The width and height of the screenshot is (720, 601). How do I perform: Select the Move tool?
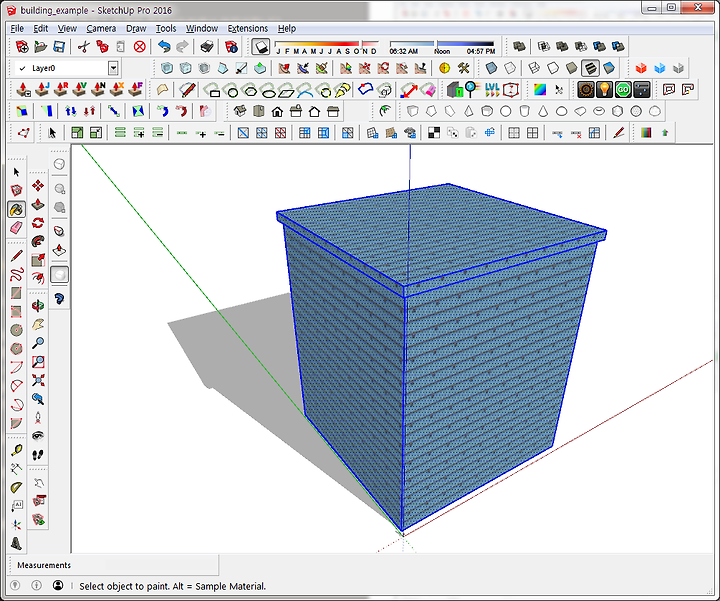point(38,185)
